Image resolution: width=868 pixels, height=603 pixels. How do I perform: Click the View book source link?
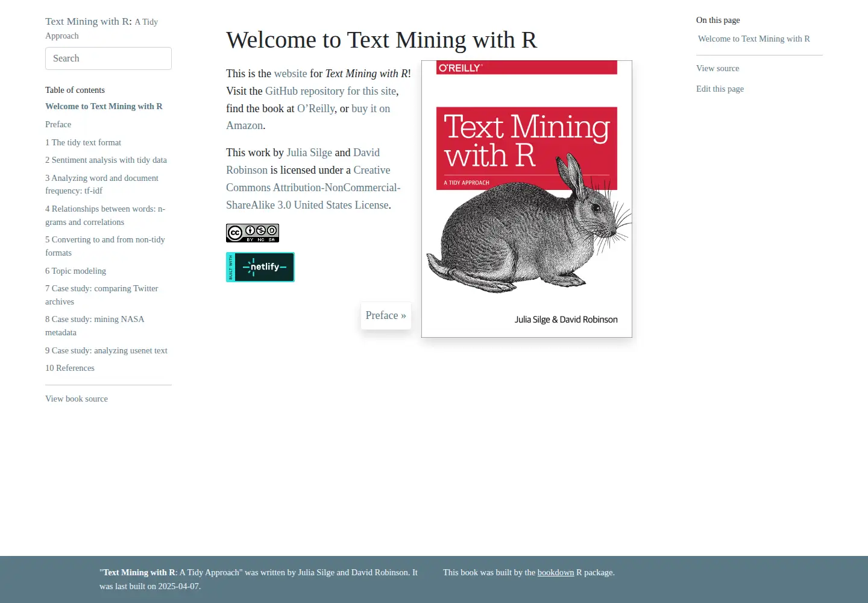[x=77, y=399]
